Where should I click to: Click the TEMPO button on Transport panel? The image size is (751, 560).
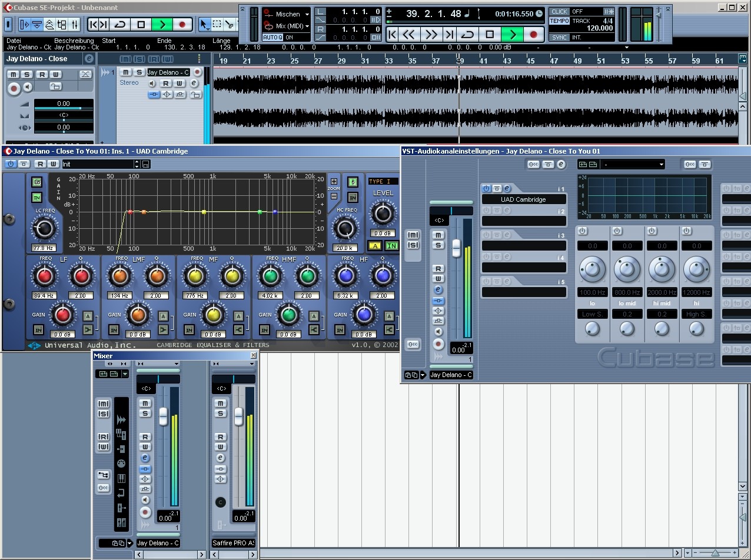coord(559,21)
